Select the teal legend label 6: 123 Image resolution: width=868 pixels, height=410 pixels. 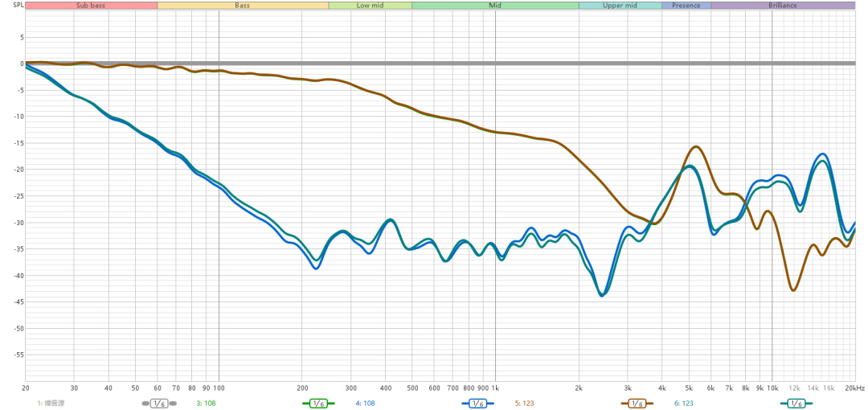(x=684, y=404)
